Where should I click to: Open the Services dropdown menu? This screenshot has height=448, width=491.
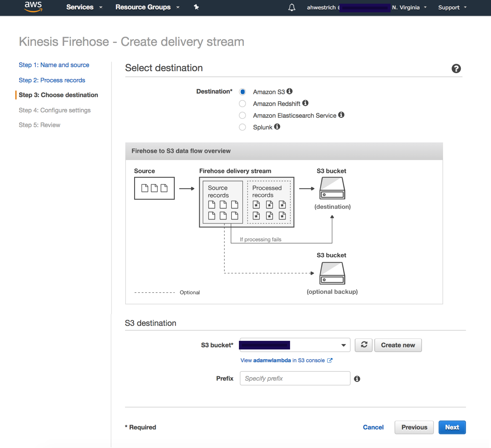84,7
